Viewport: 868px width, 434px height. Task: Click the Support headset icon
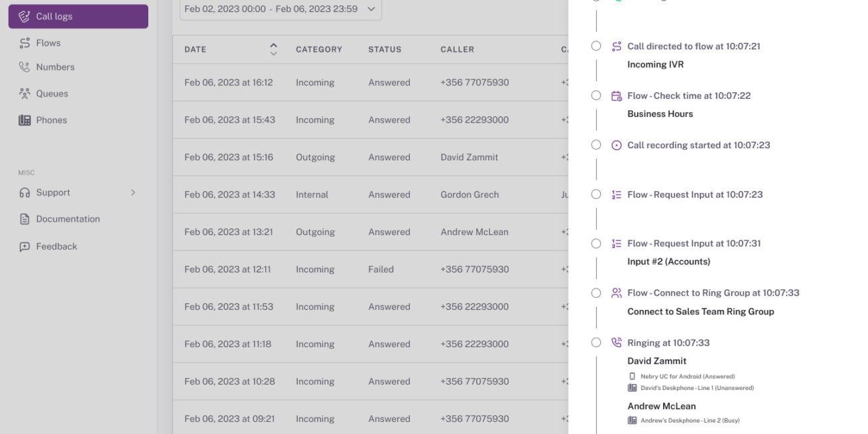coord(25,192)
